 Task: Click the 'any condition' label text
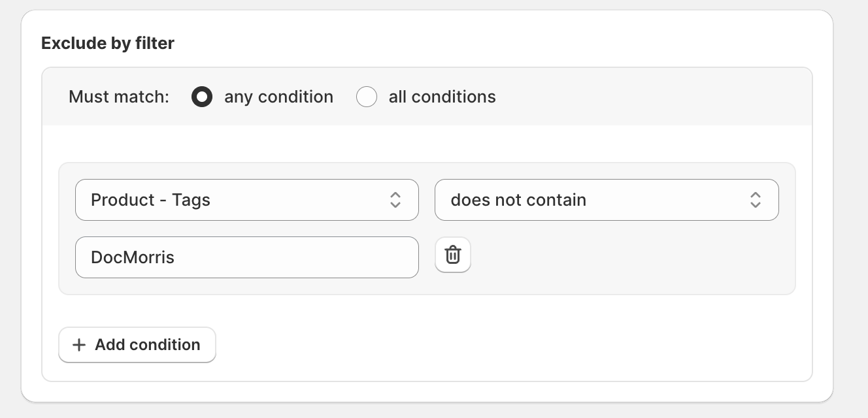click(278, 97)
